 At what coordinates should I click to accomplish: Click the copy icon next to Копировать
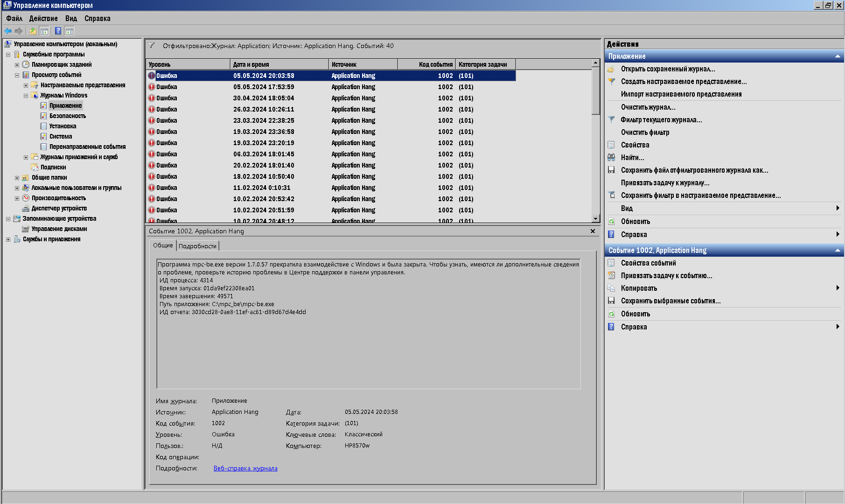(x=611, y=288)
